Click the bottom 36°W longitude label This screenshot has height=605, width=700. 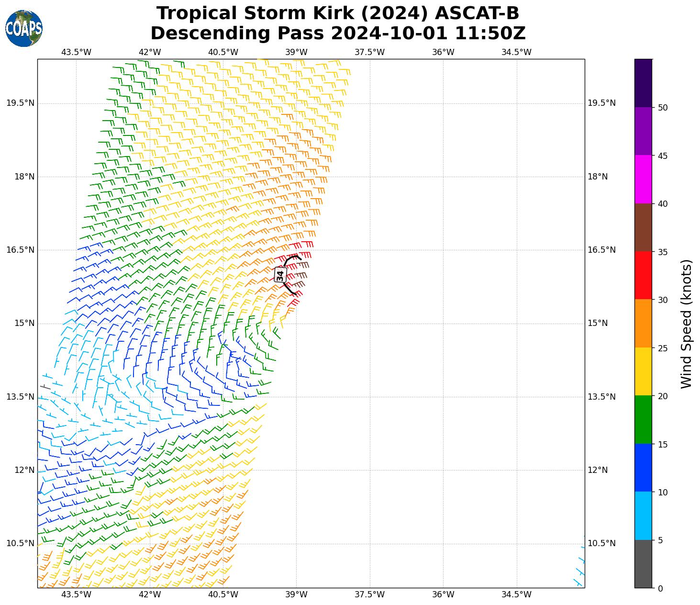coord(443,594)
